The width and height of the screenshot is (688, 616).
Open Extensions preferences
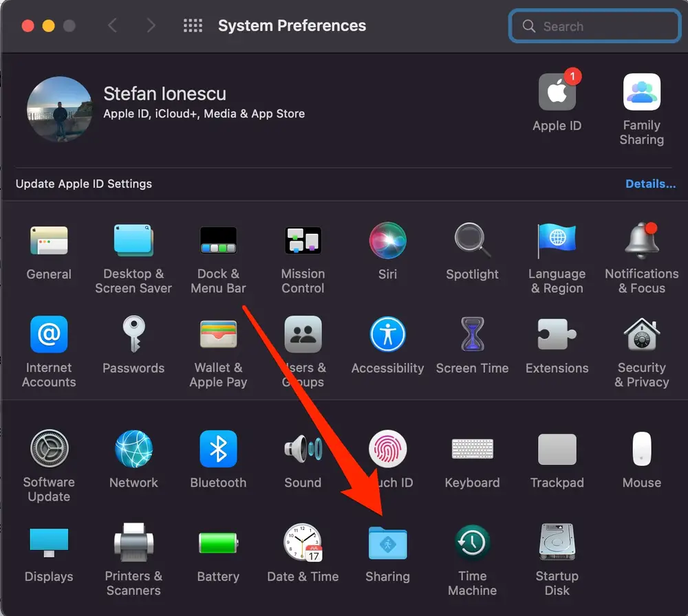coord(557,334)
